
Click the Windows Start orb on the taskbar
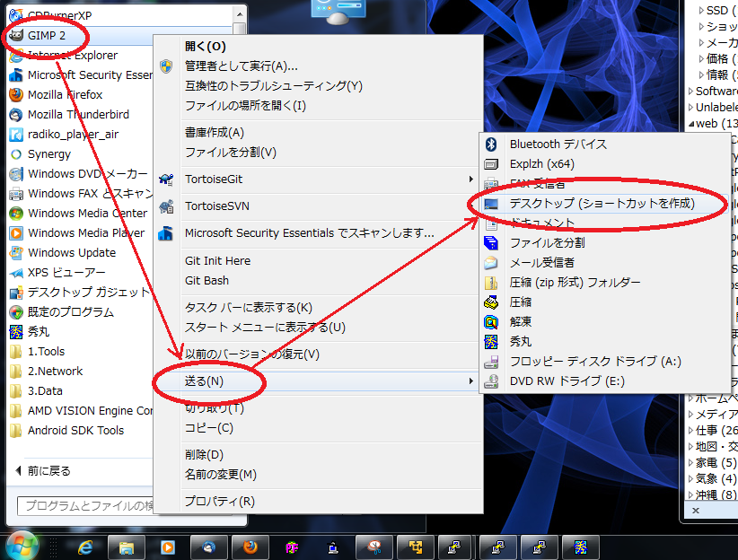[22, 547]
